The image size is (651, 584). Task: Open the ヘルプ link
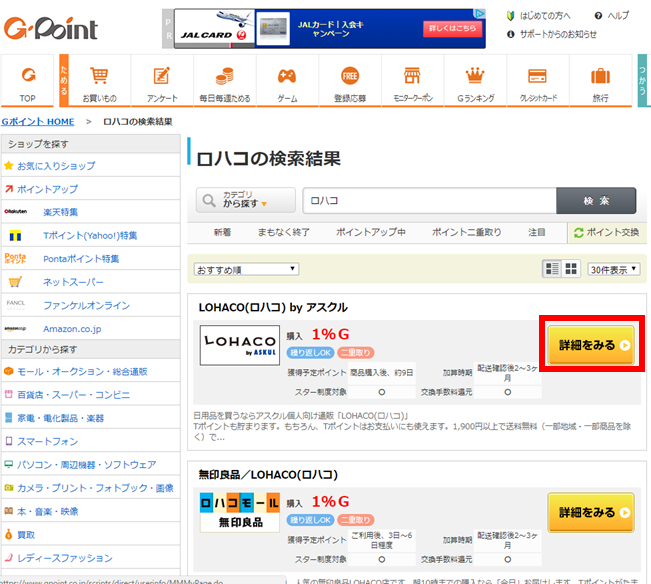618,16
